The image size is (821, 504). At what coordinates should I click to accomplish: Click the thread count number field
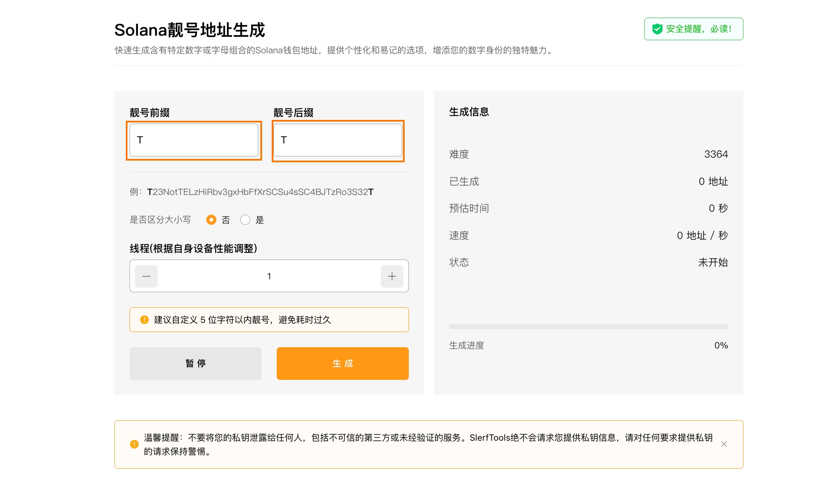click(269, 276)
